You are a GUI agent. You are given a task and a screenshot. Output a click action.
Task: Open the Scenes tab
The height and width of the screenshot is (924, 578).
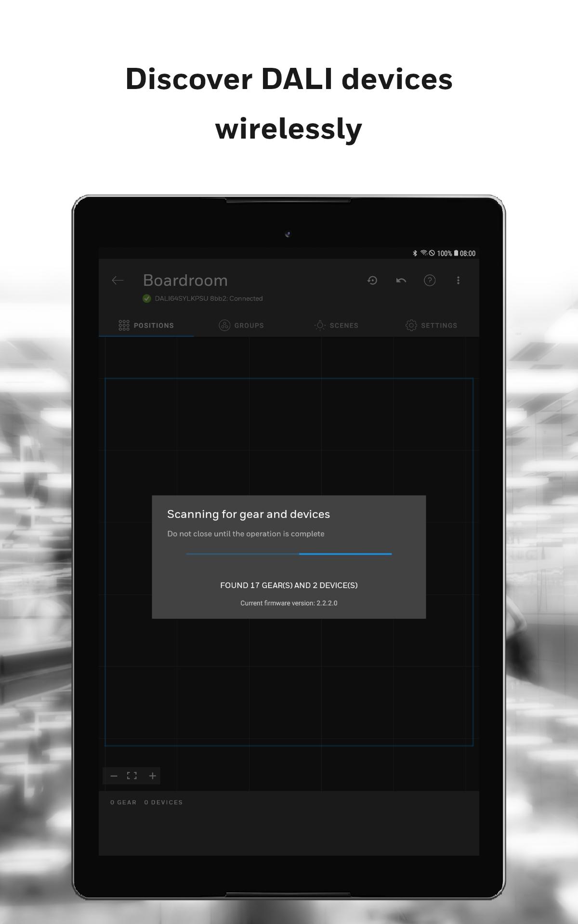point(336,325)
